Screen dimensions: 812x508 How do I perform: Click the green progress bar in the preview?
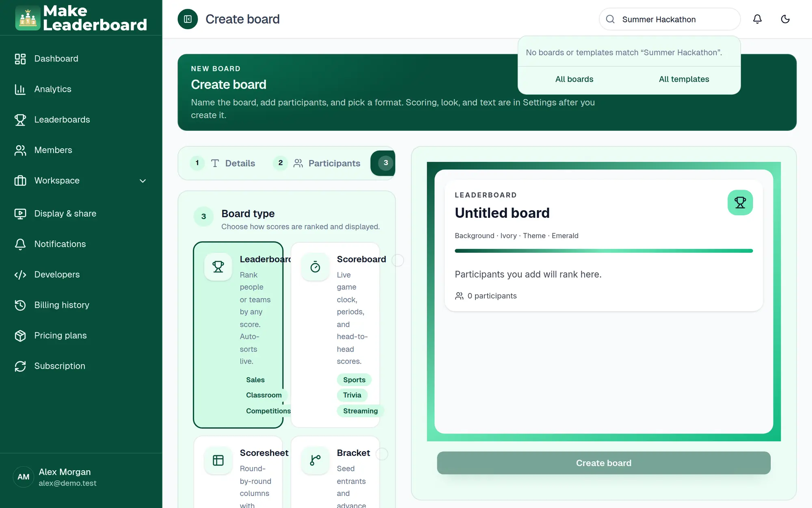tap(604, 251)
